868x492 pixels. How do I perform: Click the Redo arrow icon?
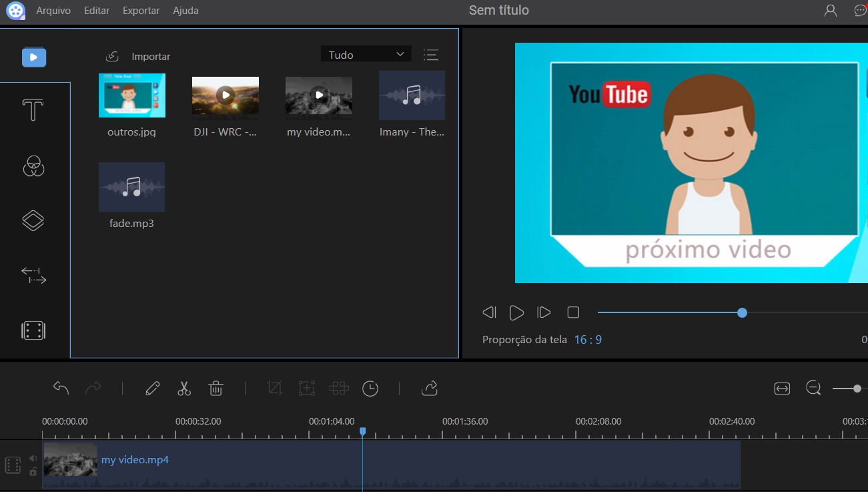[93, 388]
